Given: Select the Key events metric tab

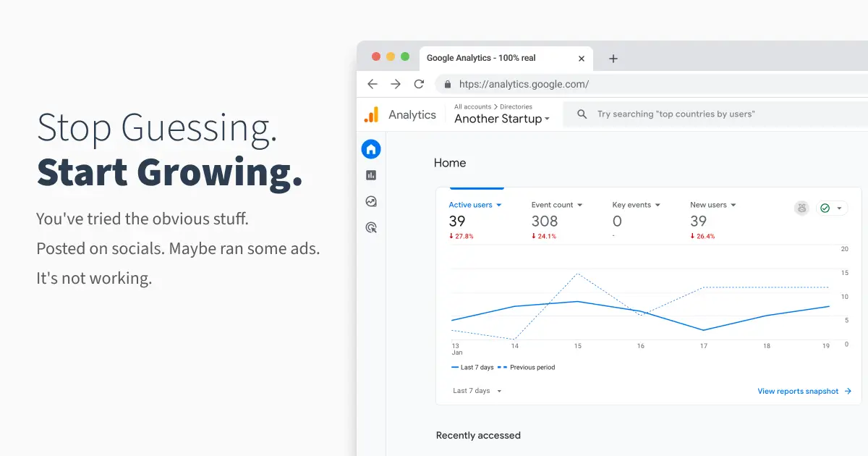Looking at the screenshot, I should click(x=636, y=206).
